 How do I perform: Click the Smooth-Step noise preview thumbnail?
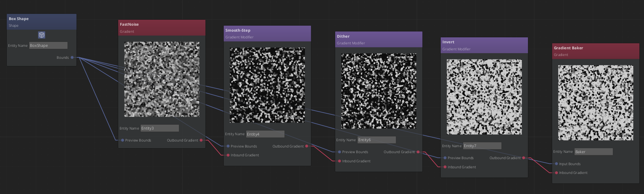[267, 85]
